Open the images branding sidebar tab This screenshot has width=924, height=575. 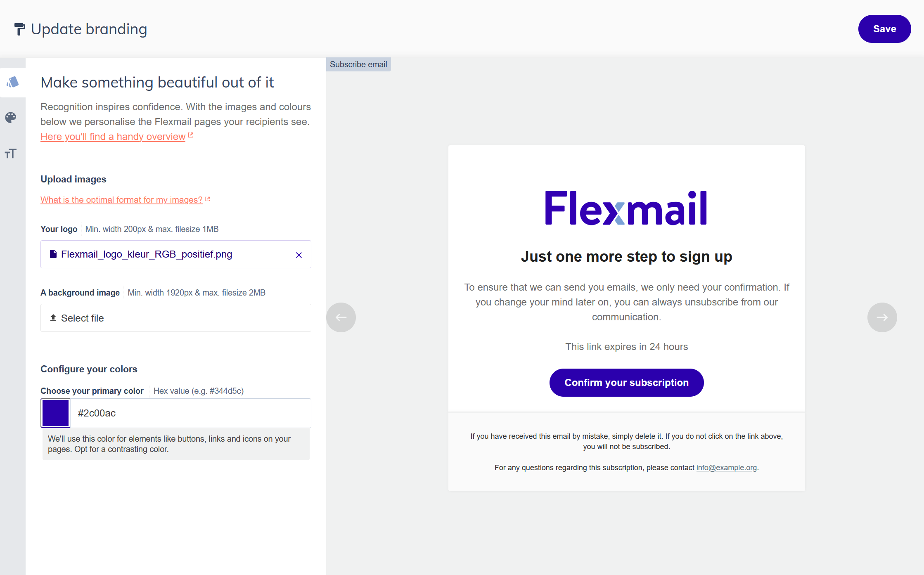click(12, 83)
